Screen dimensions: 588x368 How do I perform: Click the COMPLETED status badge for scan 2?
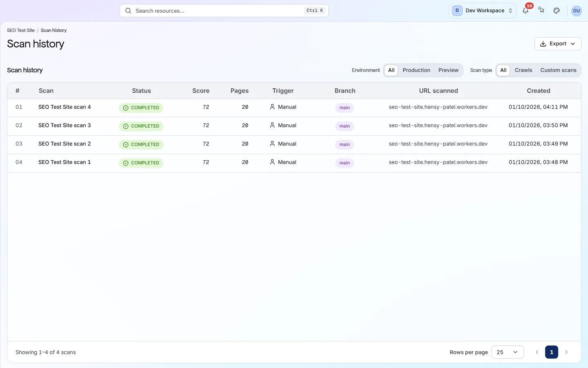click(141, 145)
